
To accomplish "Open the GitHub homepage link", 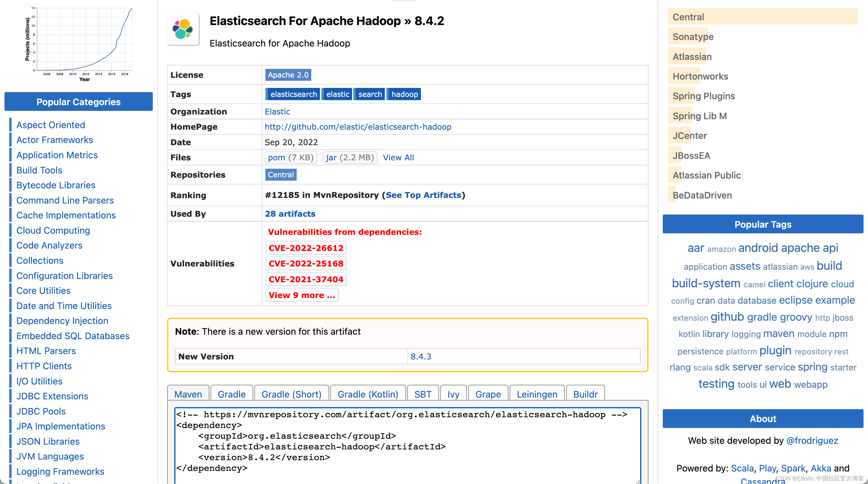I will tap(357, 127).
